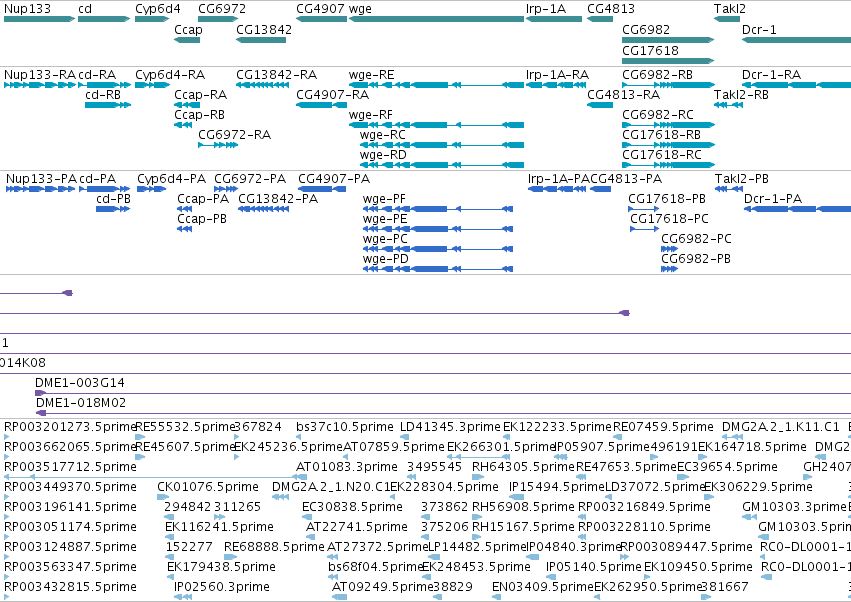Click the RE68888.5prime EST label
The width and height of the screenshot is (851, 602).
pyautogui.click(x=274, y=547)
